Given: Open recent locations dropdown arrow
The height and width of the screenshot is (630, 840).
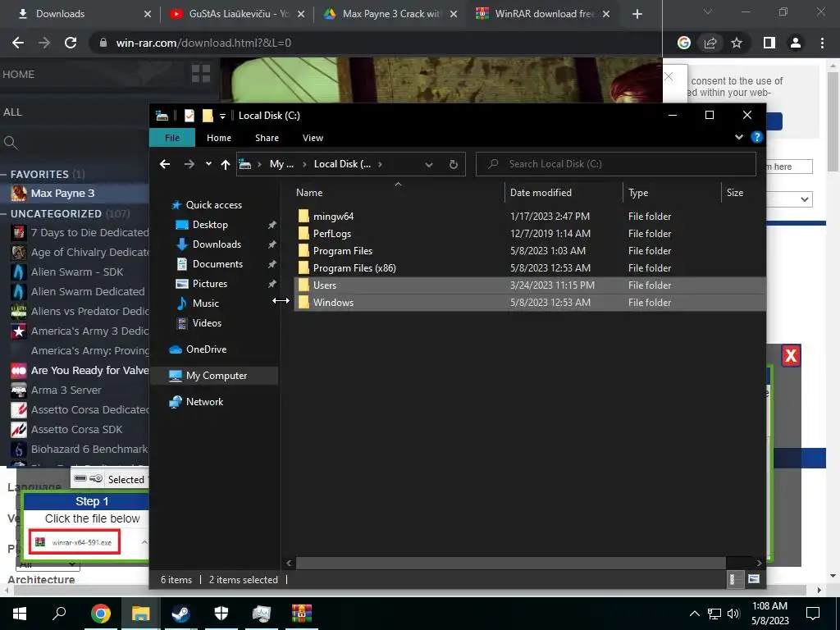Looking at the screenshot, I should tap(208, 164).
